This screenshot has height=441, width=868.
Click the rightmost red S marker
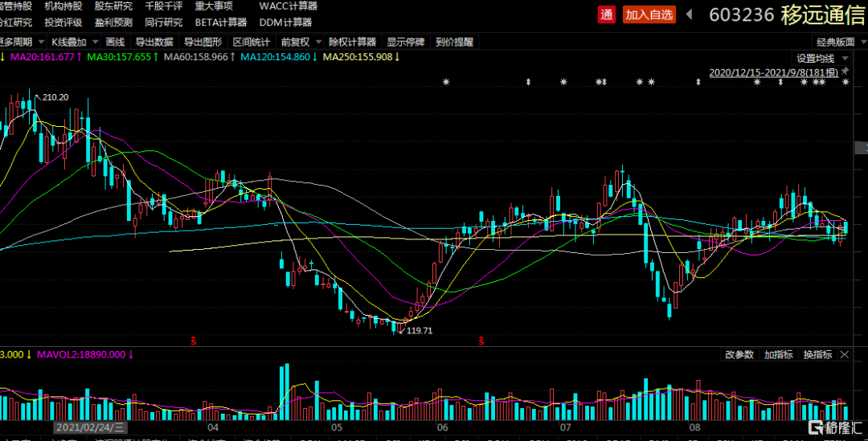[x=481, y=341]
